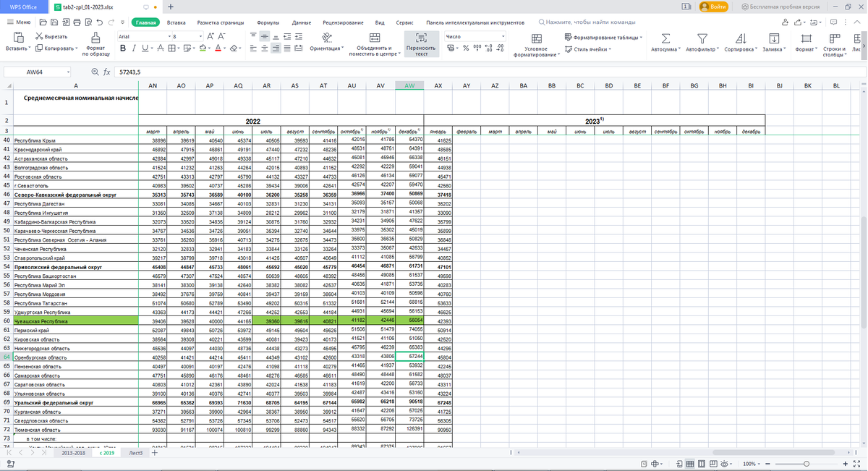Collapse the ribbon with the top-right chevron
Screen dimensions: 868x471
click(857, 22)
